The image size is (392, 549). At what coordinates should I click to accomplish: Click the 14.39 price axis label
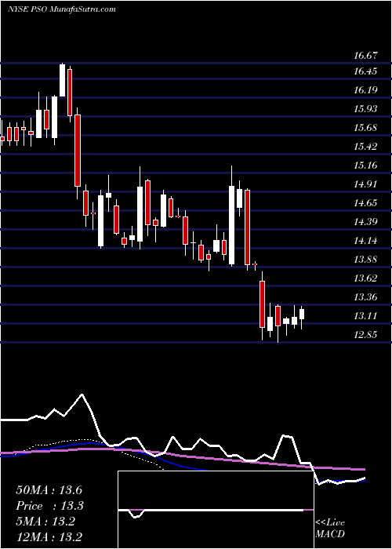365,222
